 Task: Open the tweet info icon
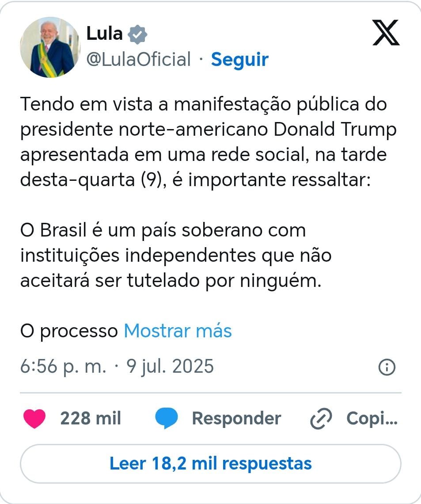[x=387, y=367]
